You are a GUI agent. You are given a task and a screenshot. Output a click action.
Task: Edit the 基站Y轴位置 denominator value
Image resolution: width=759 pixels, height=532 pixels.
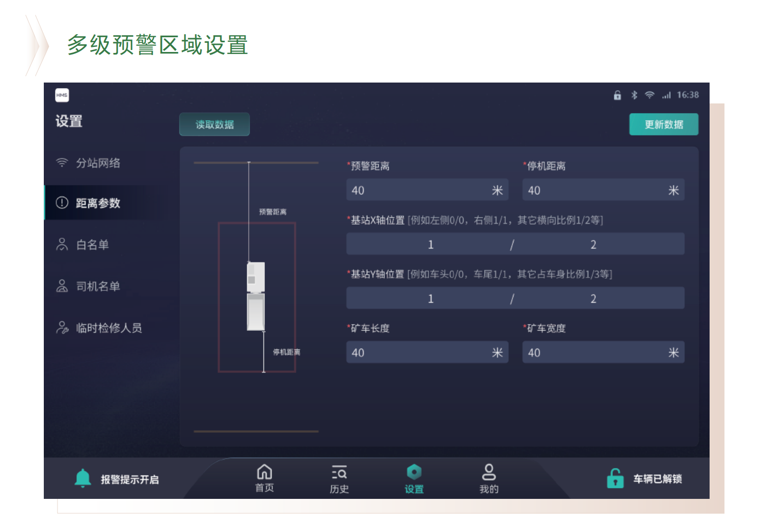pos(593,299)
